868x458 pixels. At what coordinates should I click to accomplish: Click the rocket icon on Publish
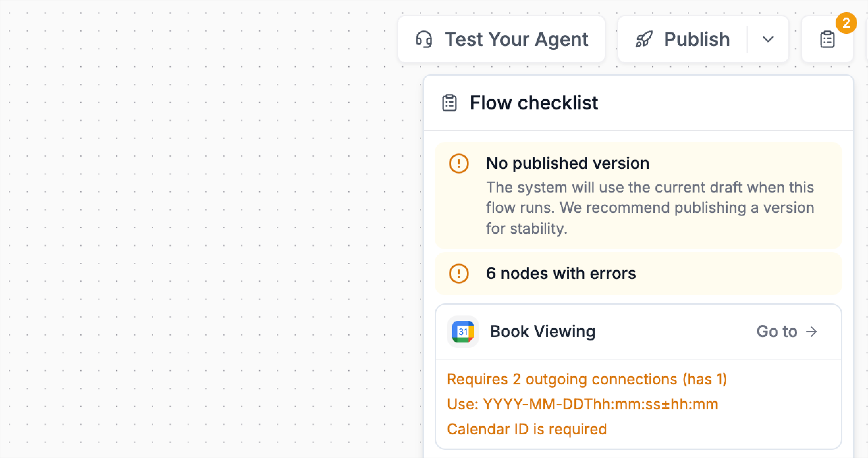644,40
